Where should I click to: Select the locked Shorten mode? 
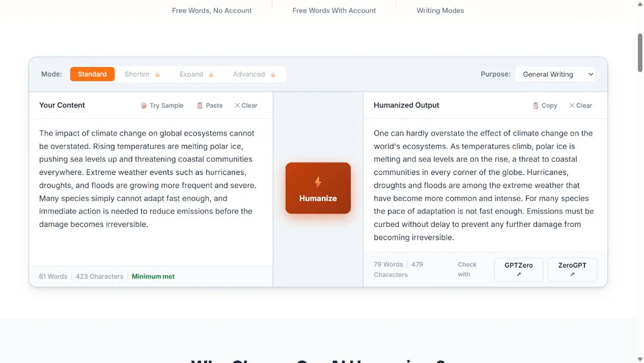142,74
